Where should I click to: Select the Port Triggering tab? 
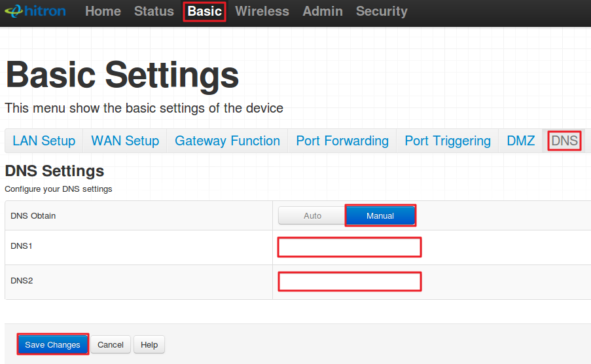click(x=448, y=141)
